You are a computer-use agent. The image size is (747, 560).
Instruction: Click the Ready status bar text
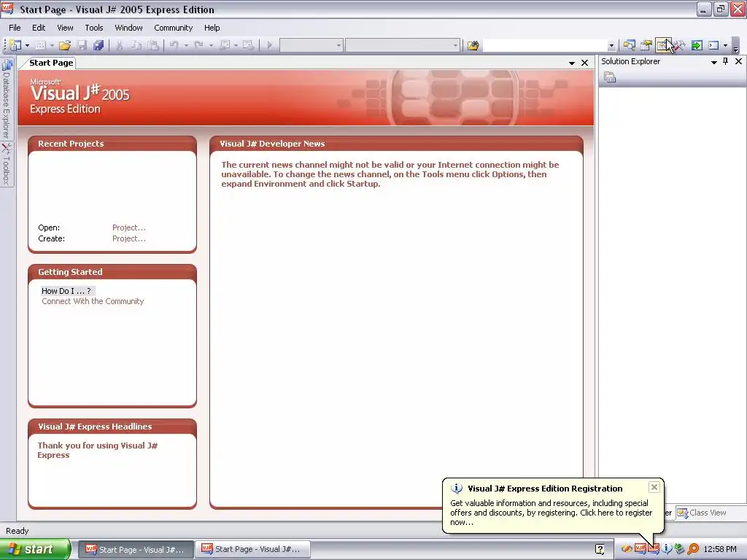coord(18,531)
